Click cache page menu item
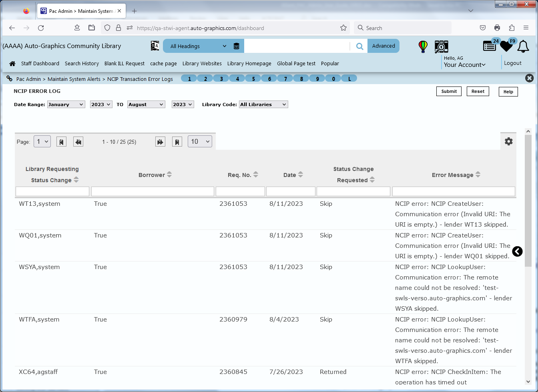The height and width of the screenshot is (392, 538). (x=163, y=63)
